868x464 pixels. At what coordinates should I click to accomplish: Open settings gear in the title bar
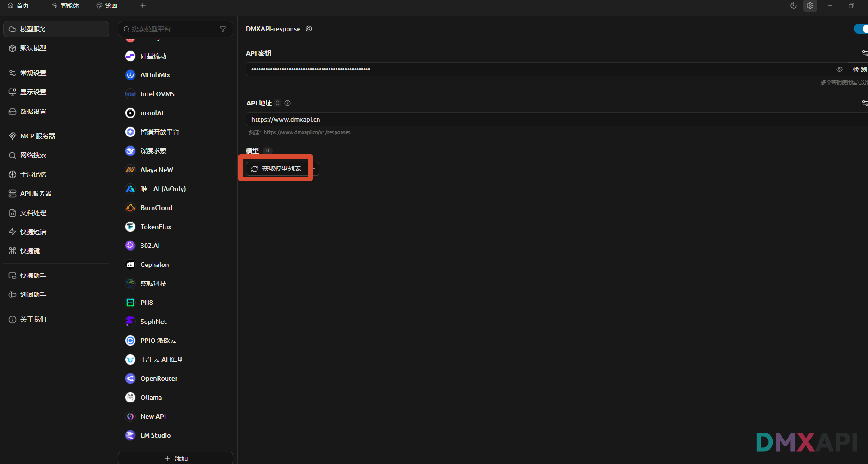point(810,6)
